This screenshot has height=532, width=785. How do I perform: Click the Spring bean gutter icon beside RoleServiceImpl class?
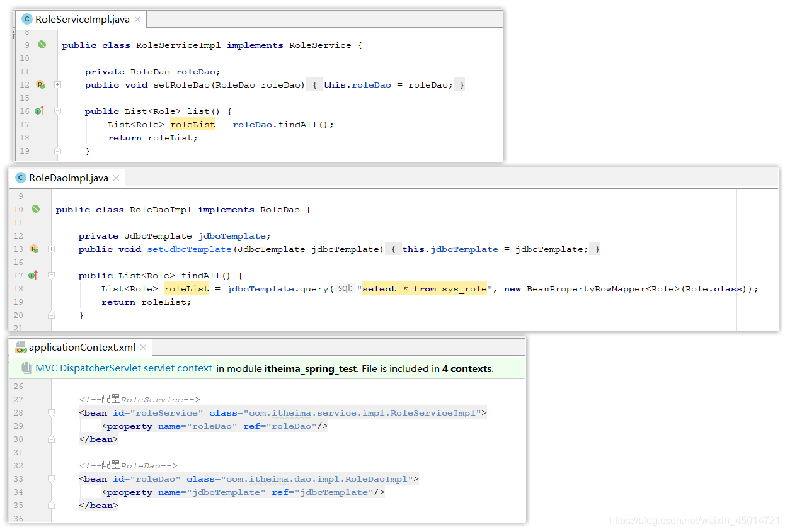(x=42, y=45)
